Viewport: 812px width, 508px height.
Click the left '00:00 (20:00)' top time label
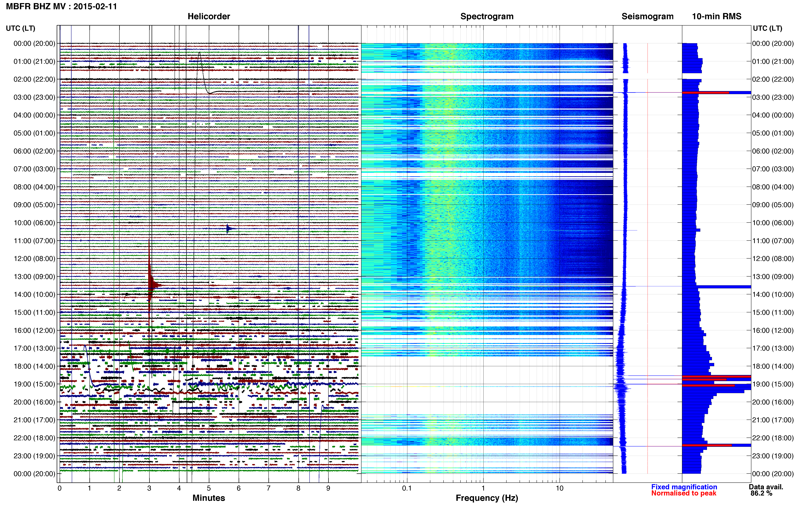point(34,43)
